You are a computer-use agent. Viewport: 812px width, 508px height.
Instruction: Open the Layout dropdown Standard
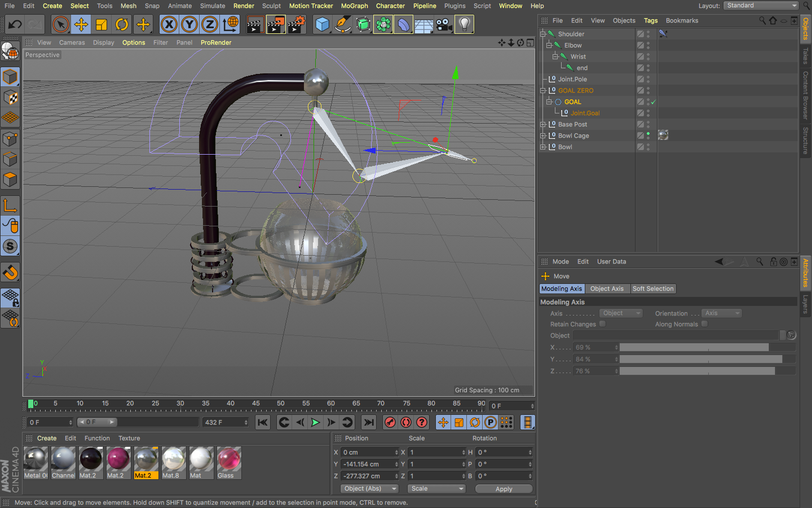(x=761, y=6)
